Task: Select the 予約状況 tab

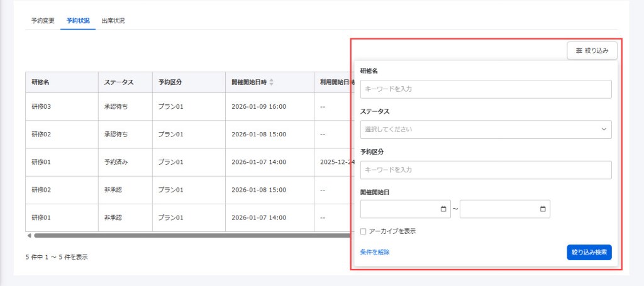Action: point(78,21)
